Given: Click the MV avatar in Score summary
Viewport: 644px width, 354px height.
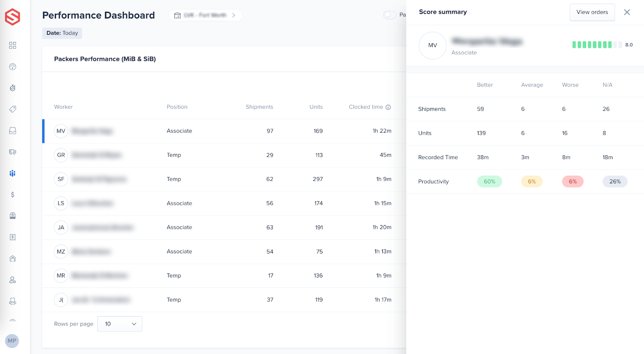Looking at the screenshot, I should click(433, 46).
